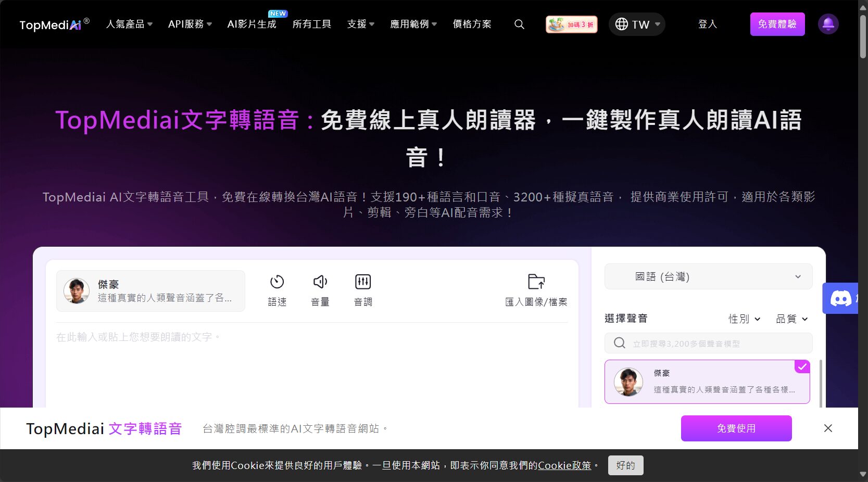Open 國語 (台灣) language dropdown
The image size is (868, 482).
click(x=708, y=276)
